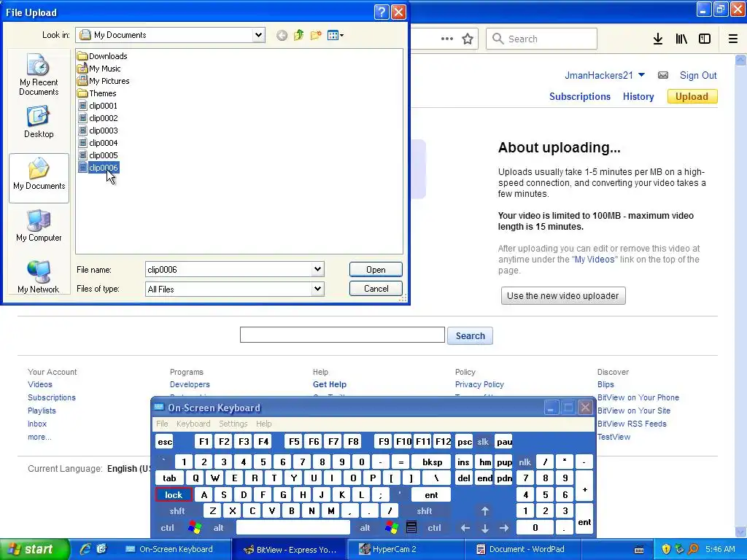Toggle the caps lock key
This screenshot has height=560, width=747.
(x=174, y=495)
